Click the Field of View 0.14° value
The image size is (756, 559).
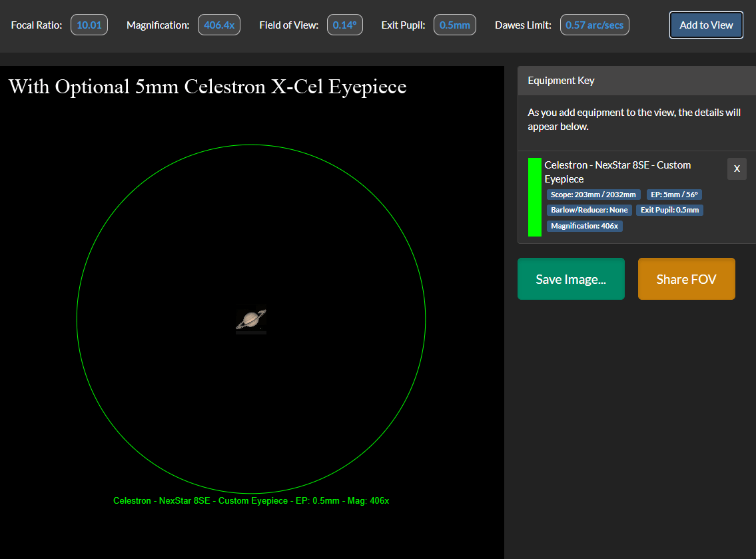tap(344, 24)
